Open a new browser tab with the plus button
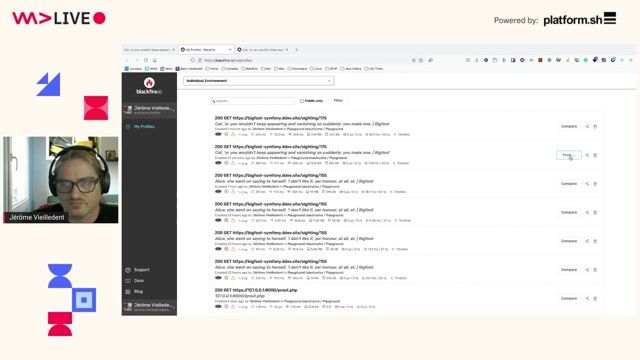640x360 pixels. (x=296, y=50)
